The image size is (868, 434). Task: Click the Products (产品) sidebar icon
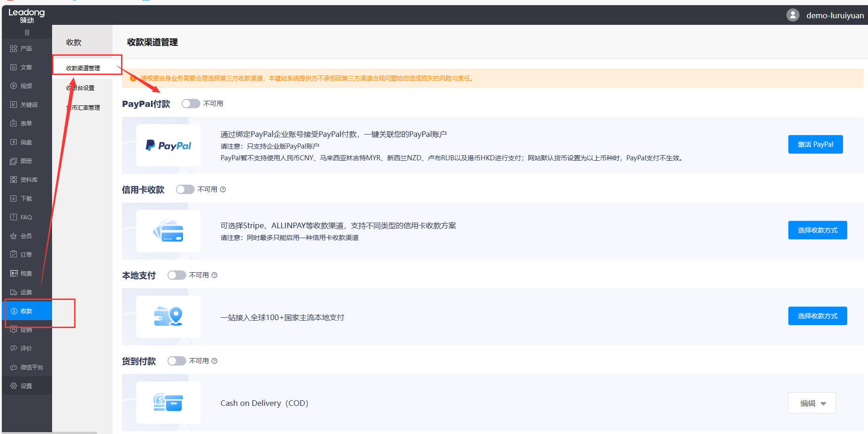pos(14,49)
